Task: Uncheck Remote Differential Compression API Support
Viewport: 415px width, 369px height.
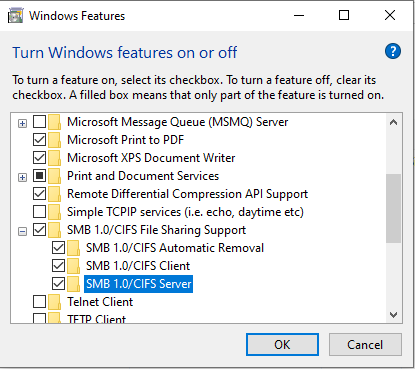Action: [39, 194]
